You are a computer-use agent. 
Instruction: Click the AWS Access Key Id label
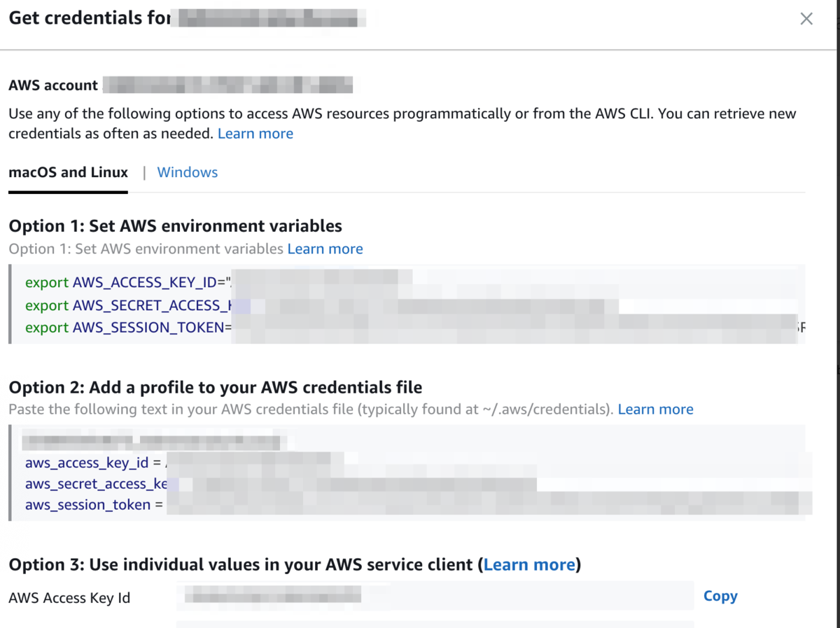[69, 598]
